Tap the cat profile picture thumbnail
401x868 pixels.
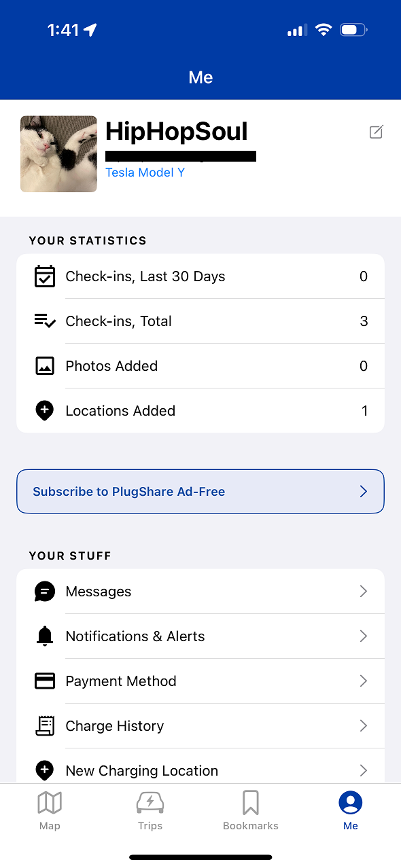[x=58, y=153]
